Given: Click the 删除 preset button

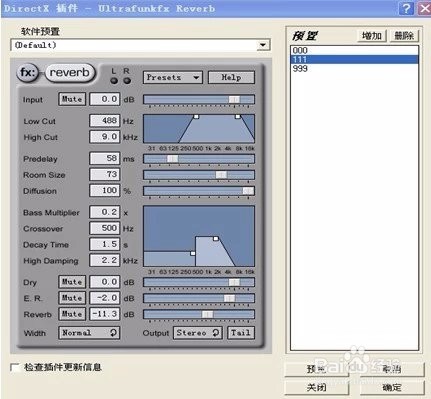Looking at the screenshot, I should [404, 36].
